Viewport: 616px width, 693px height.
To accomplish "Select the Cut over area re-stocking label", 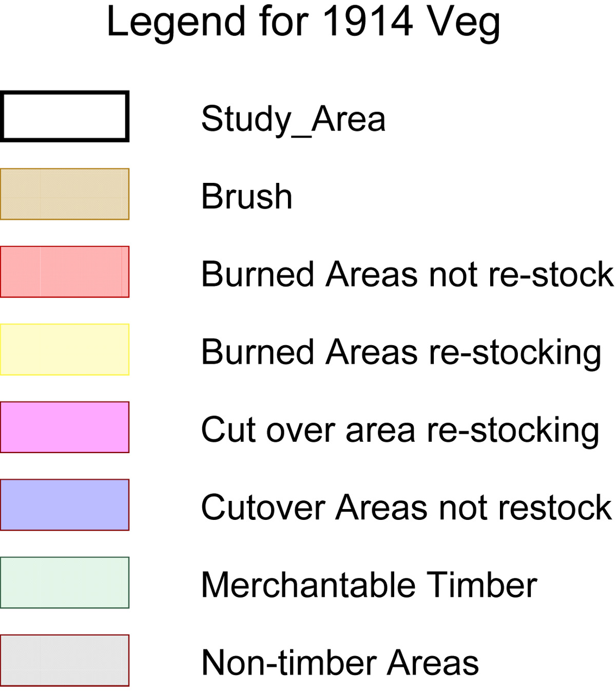I will (400, 432).
